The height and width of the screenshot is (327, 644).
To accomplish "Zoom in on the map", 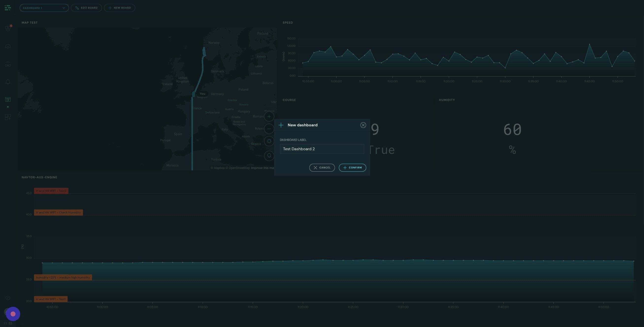I will point(269,116).
